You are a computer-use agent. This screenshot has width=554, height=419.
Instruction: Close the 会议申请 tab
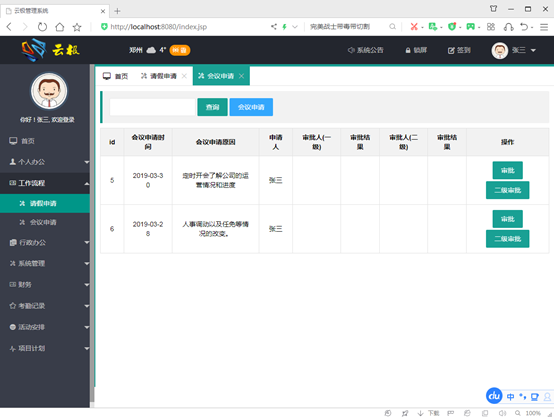(241, 76)
